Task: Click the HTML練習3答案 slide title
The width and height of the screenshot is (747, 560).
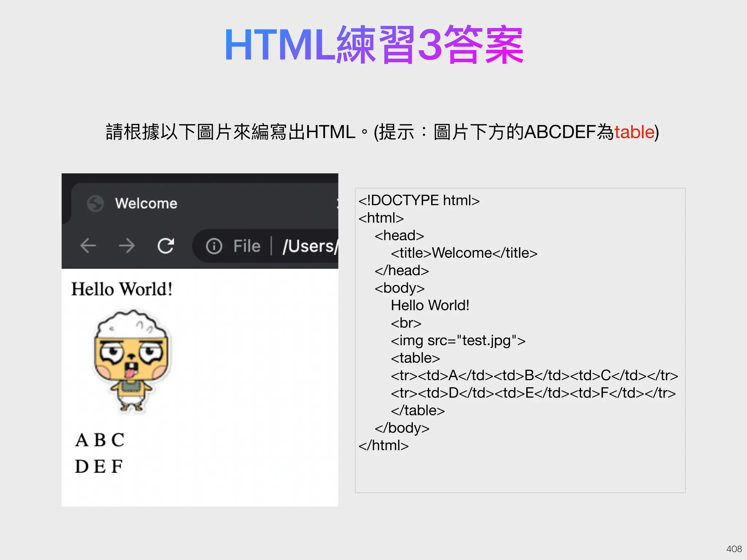Action: [374, 45]
